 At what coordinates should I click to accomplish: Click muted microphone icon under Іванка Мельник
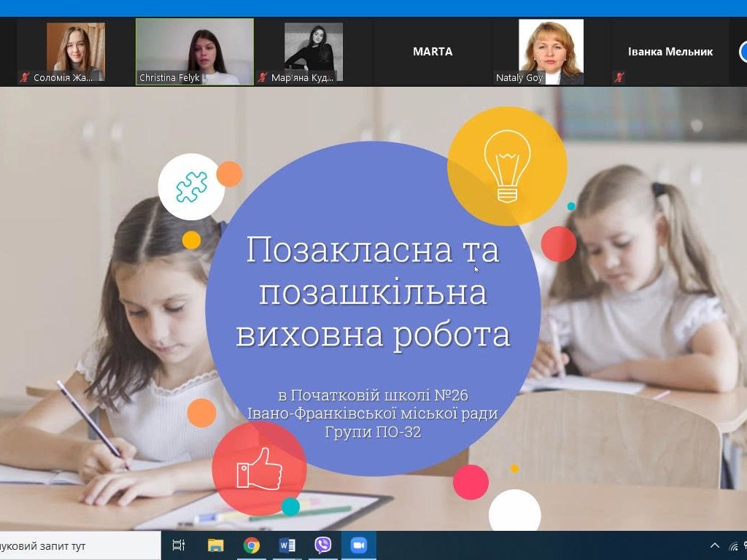click(x=619, y=77)
